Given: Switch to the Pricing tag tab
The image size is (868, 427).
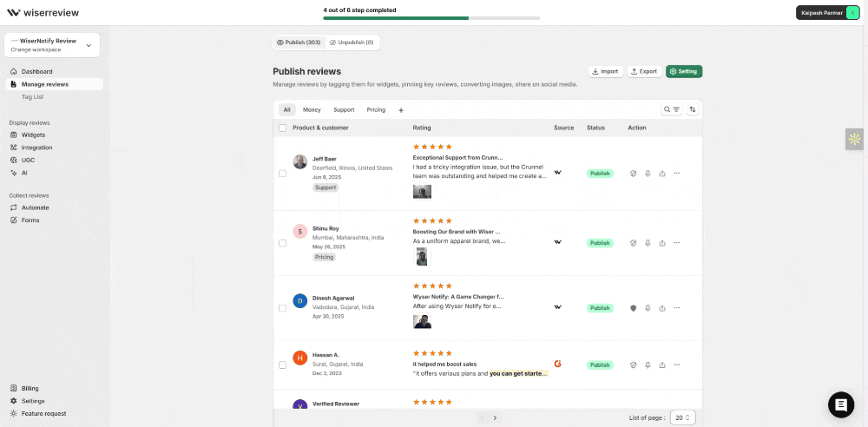Looking at the screenshot, I should (x=376, y=110).
